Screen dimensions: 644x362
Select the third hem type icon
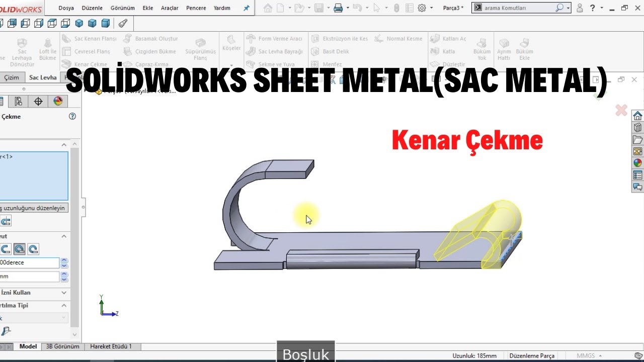[33, 249]
